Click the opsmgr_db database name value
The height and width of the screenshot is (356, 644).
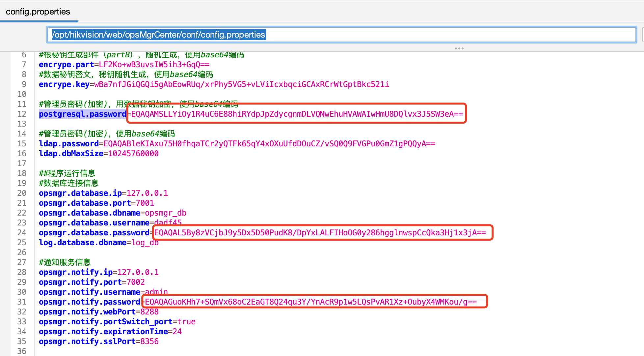point(166,213)
